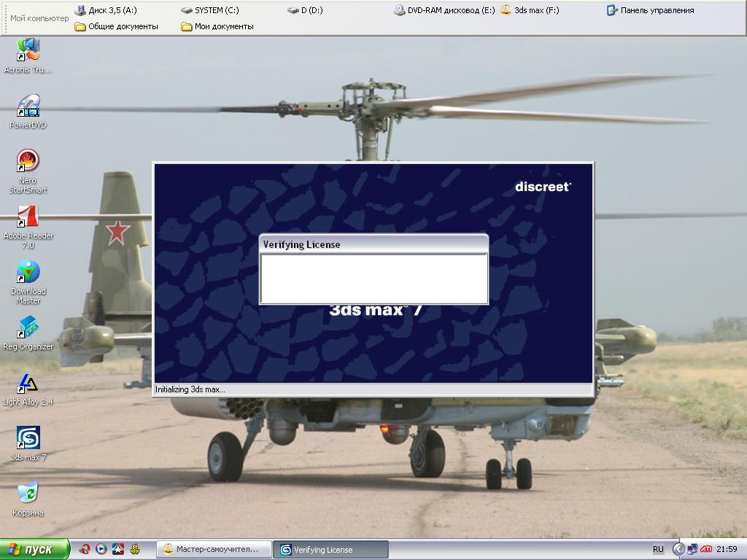The width and height of the screenshot is (747, 560).
Task: Switch to the Мастер-самоучител... taskbar window
Action: (214, 550)
